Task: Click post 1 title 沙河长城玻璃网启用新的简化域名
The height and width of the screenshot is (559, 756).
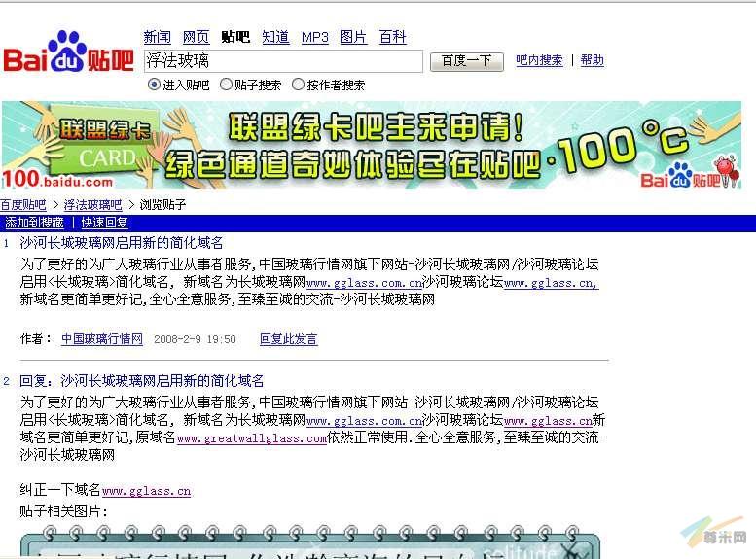Action: 122,243
